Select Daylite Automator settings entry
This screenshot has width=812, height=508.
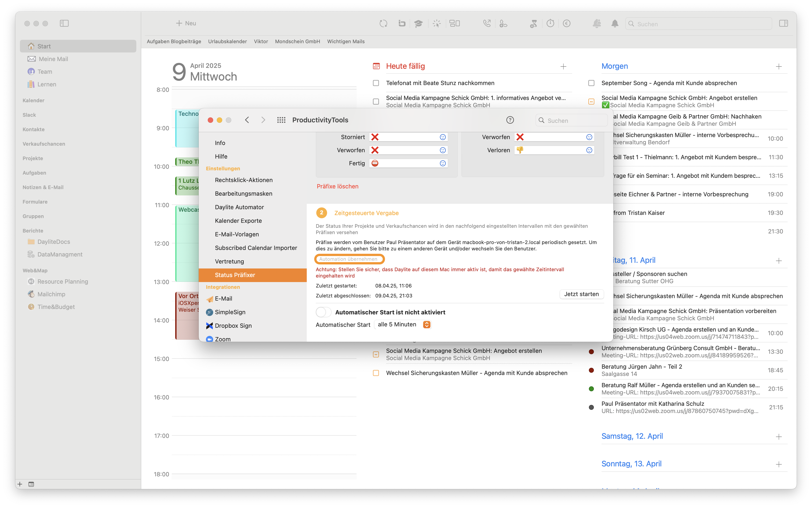pos(239,207)
